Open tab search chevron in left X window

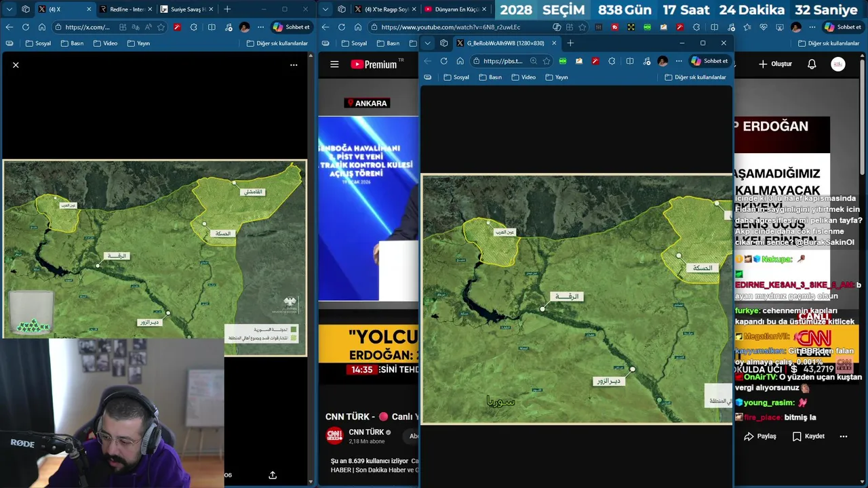point(9,9)
